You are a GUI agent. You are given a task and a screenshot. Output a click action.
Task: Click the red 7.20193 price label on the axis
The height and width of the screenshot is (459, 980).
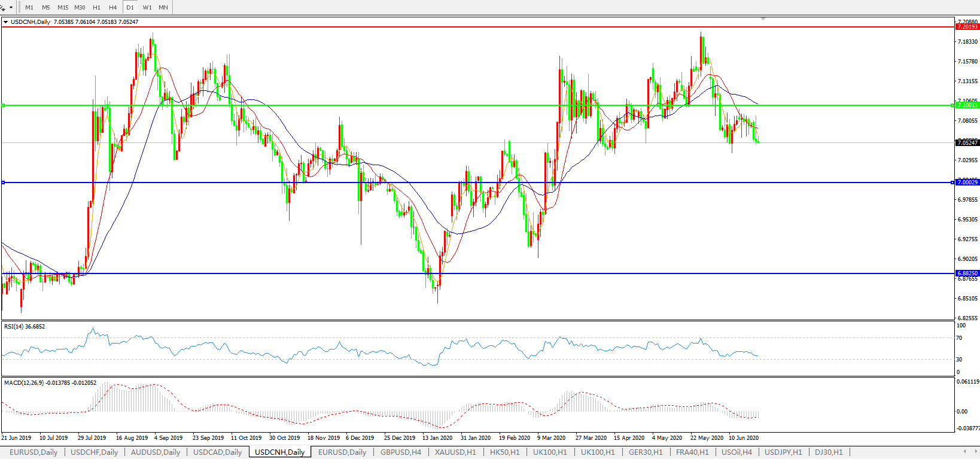pyautogui.click(x=967, y=27)
